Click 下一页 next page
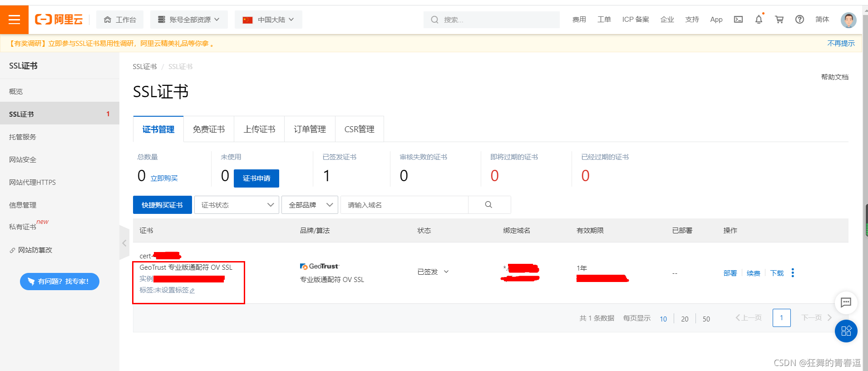Screen dimensions: 868x371 click(x=816, y=318)
